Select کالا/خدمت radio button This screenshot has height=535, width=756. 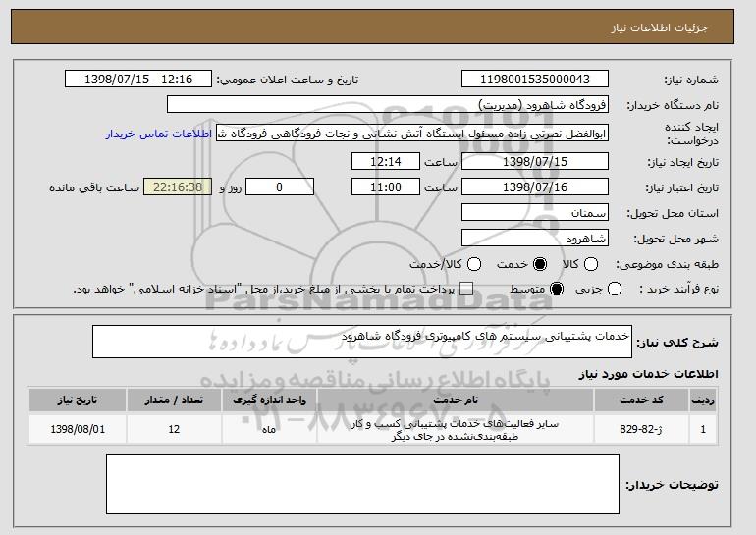coord(474,264)
